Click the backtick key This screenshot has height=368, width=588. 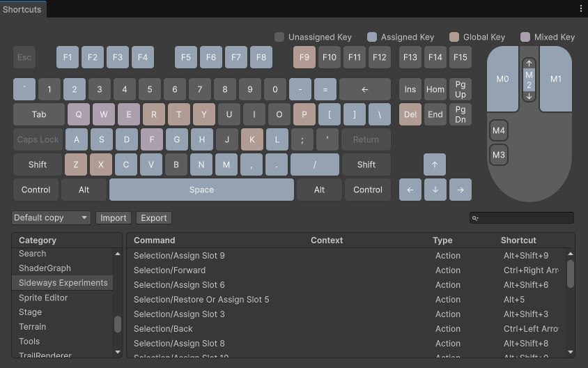click(x=24, y=89)
